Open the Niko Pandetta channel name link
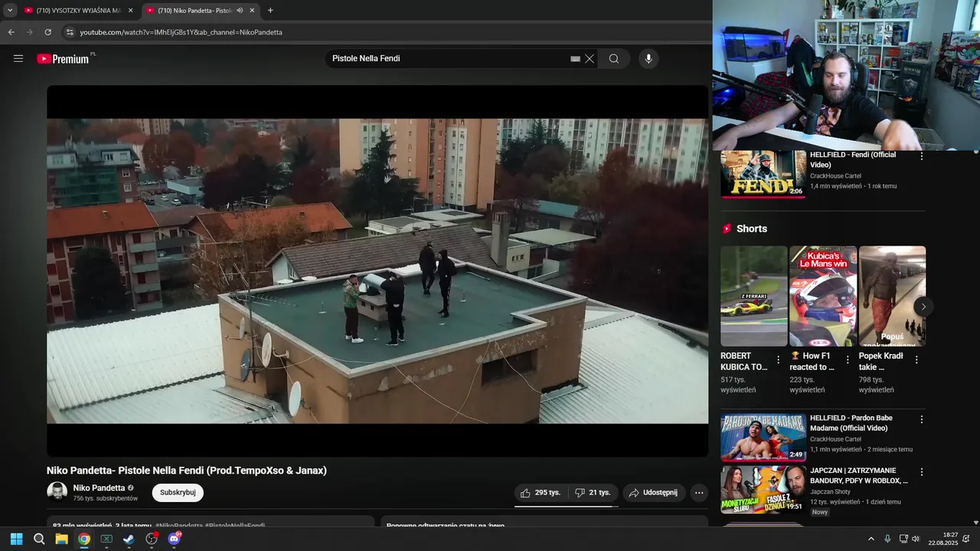 (x=99, y=487)
